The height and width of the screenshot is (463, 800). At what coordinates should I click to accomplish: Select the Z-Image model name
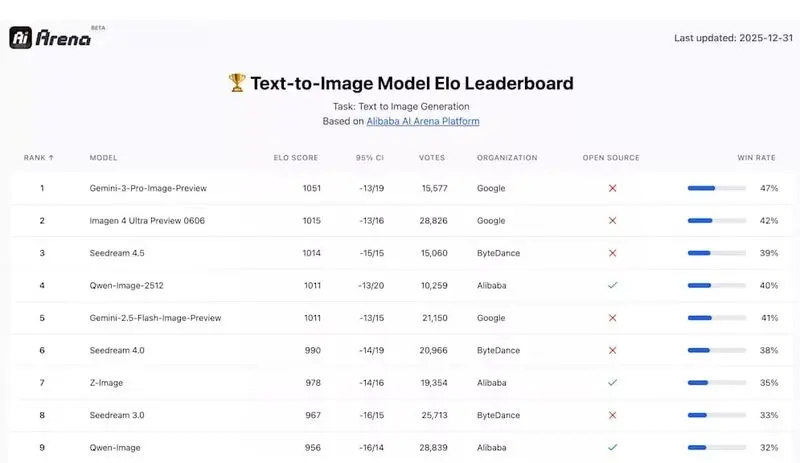tap(106, 383)
